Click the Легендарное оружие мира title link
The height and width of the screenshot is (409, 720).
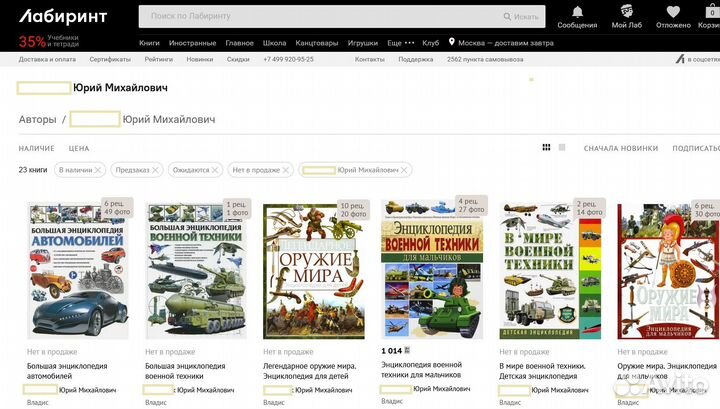click(x=310, y=371)
